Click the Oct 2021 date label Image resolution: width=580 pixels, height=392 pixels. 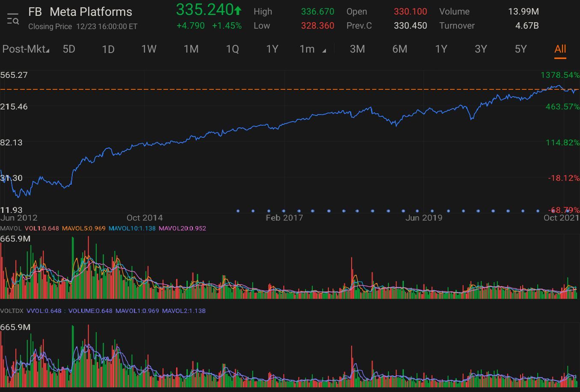[561, 218]
